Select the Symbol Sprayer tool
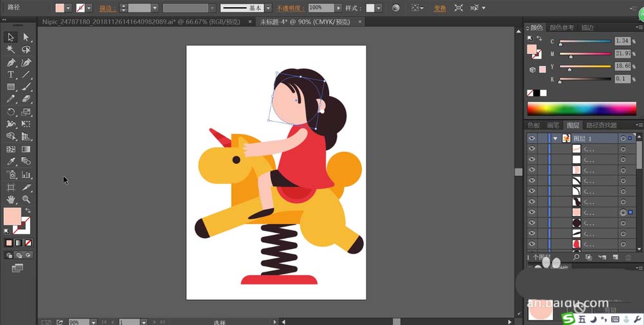This screenshot has height=325, width=644. 11,174
